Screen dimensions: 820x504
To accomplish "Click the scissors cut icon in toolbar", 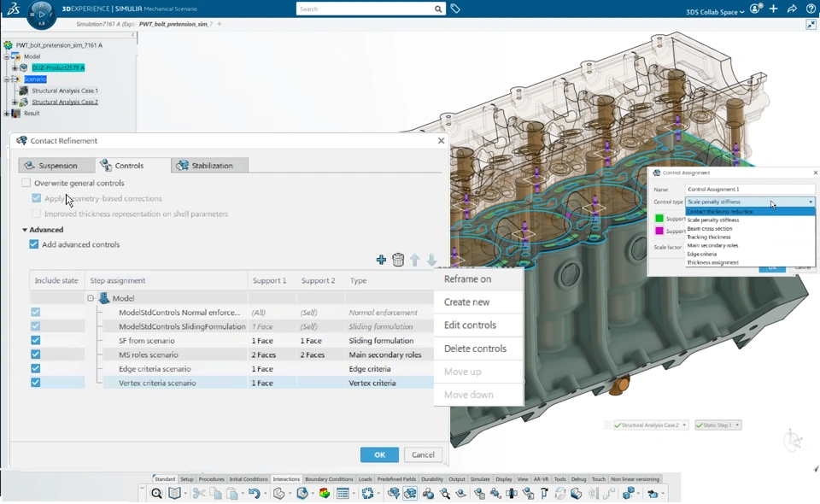I will 198,494.
